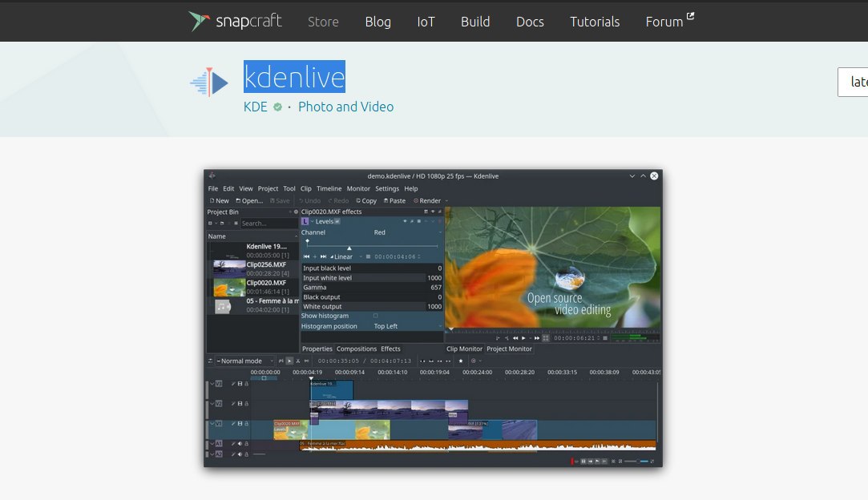Open the Blog page in snapcraft navigation
The image size is (868, 500).
378,22
